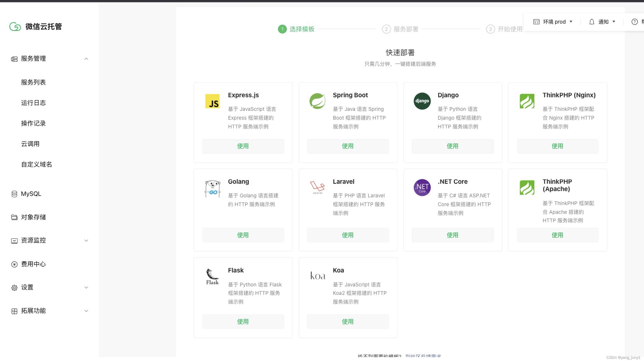Click the 费用中心 yen icon
644x362 pixels.
click(14, 264)
